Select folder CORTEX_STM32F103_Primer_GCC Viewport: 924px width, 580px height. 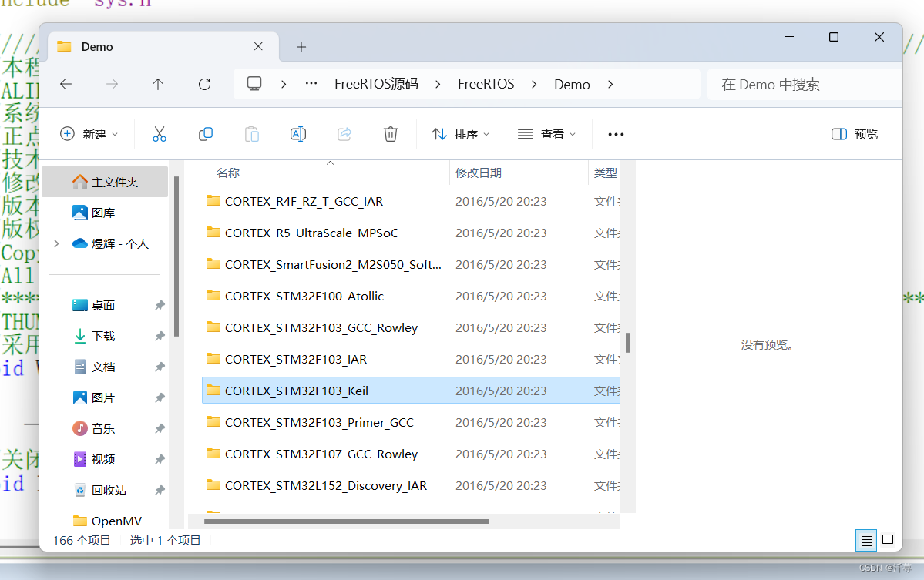pos(411,422)
